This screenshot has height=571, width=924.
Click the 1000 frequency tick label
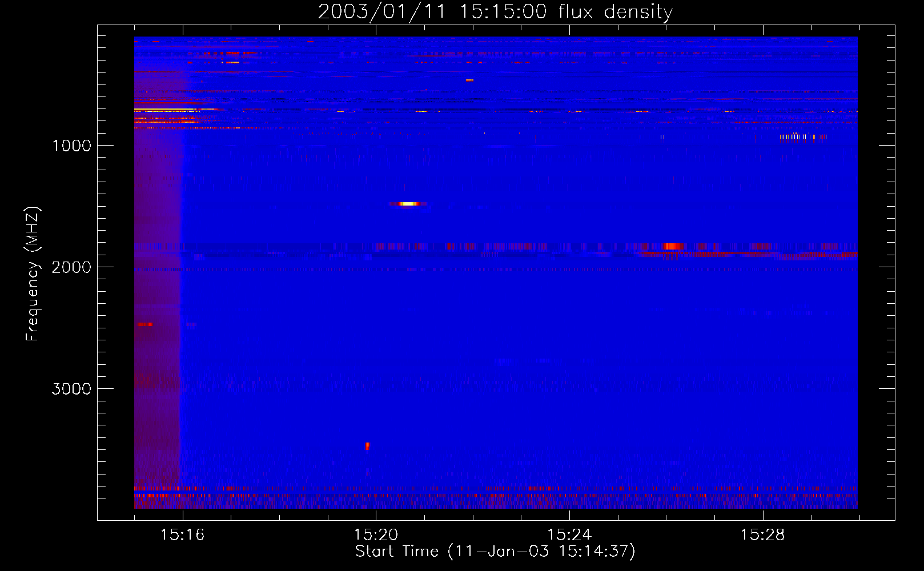pos(71,146)
